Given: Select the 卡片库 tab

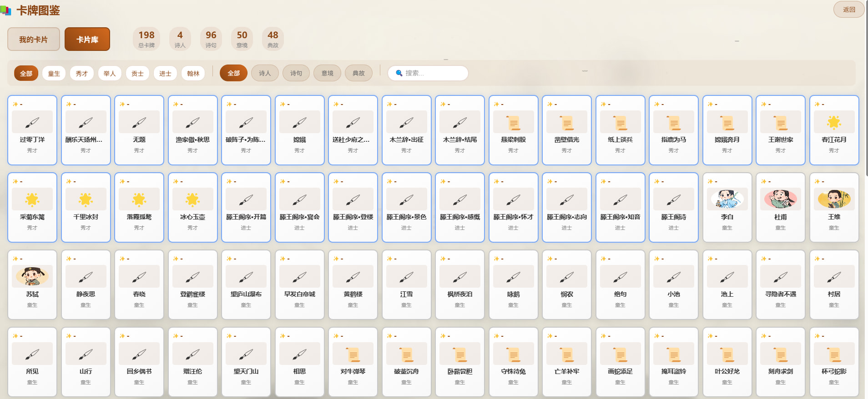Looking at the screenshot, I should [87, 40].
